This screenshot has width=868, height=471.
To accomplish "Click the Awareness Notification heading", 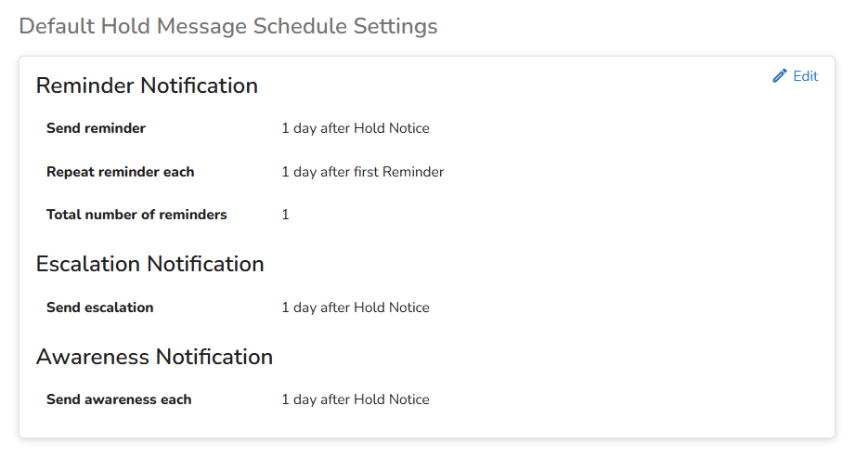I will point(154,357).
